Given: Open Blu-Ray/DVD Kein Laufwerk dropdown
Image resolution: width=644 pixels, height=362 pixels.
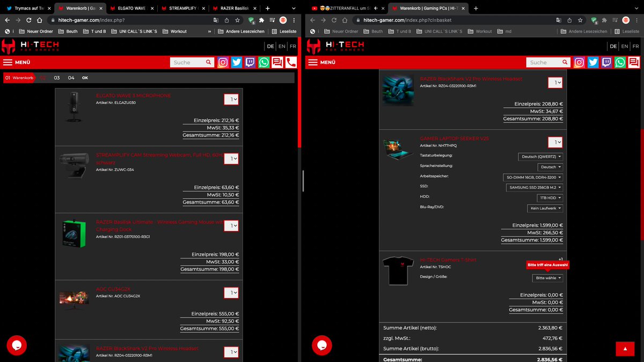Looking at the screenshot, I should 545,208.
